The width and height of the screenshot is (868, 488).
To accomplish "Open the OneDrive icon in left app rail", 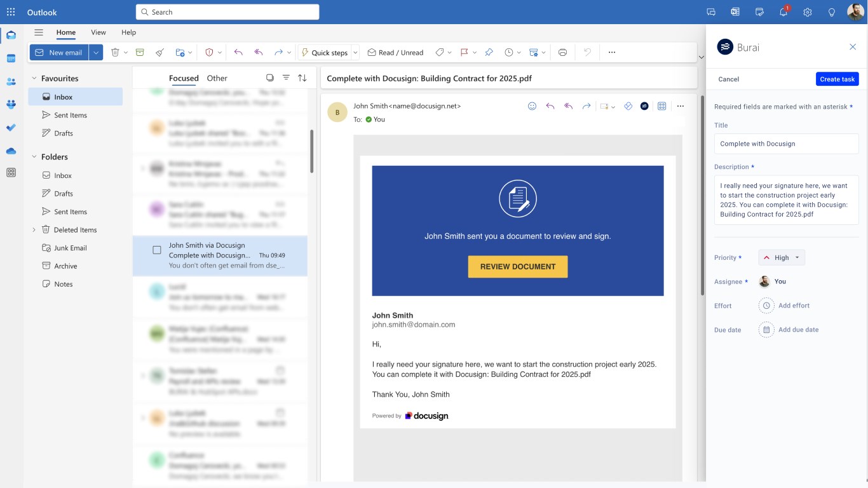I will coord(11,151).
